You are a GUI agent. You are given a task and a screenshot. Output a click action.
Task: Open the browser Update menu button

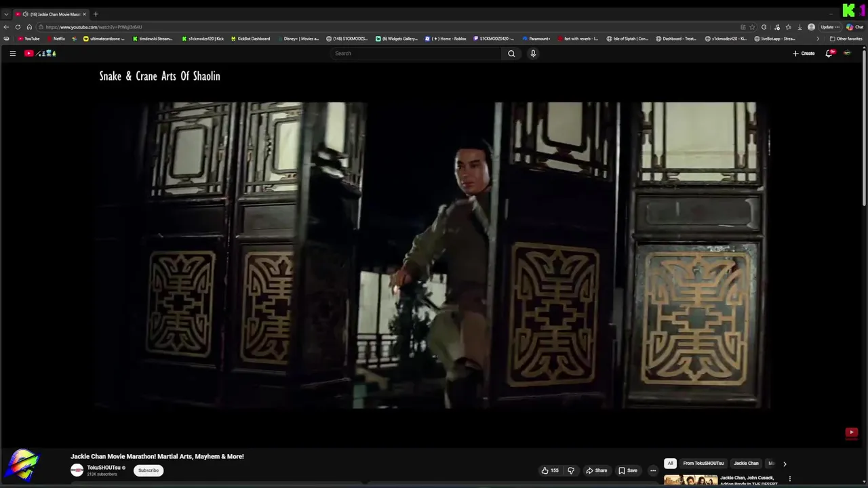point(830,27)
